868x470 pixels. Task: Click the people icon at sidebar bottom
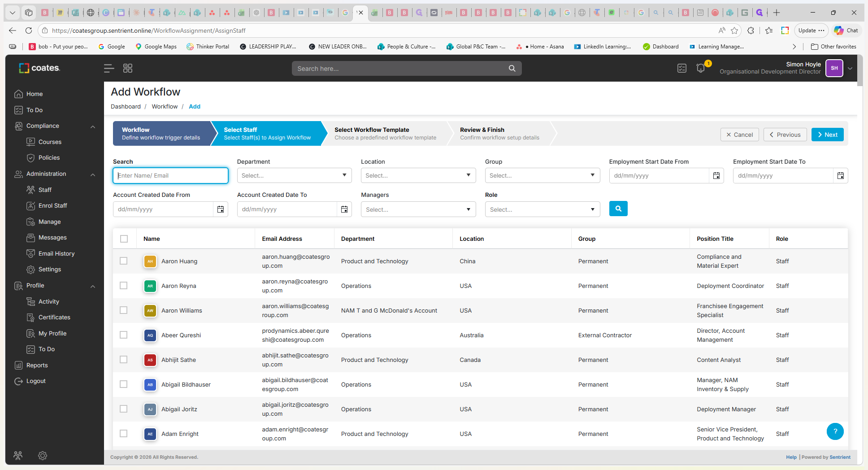pyautogui.click(x=18, y=456)
